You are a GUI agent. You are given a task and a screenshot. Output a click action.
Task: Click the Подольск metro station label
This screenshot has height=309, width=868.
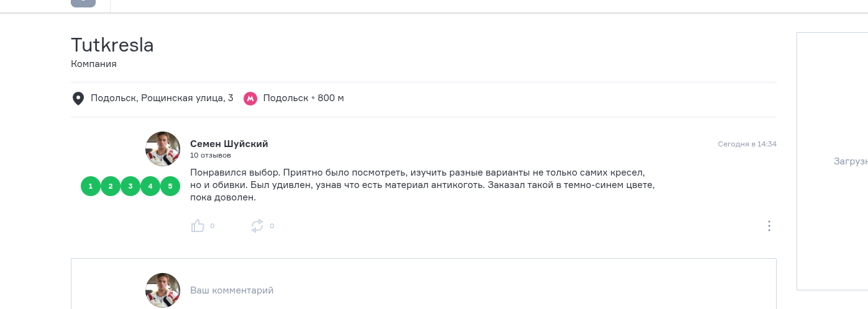click(286, 98)
